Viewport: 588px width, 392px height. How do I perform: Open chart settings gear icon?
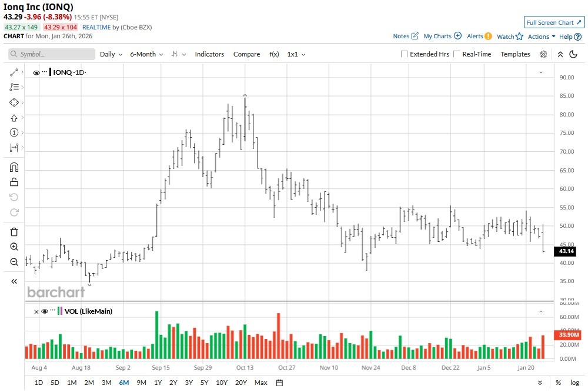pyautogui.click(x=543, y=54)
